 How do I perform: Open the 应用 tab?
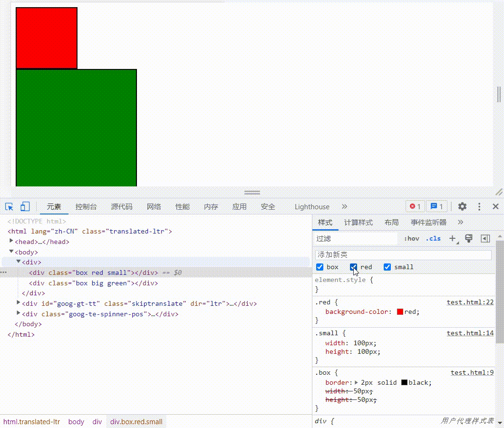pyautogui.click(x=240, y=206)
